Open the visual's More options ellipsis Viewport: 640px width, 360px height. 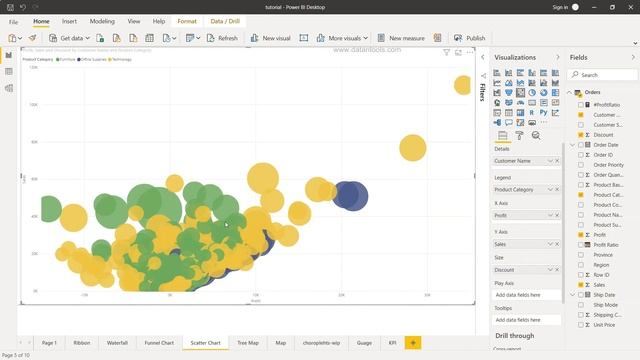(470, 52)
